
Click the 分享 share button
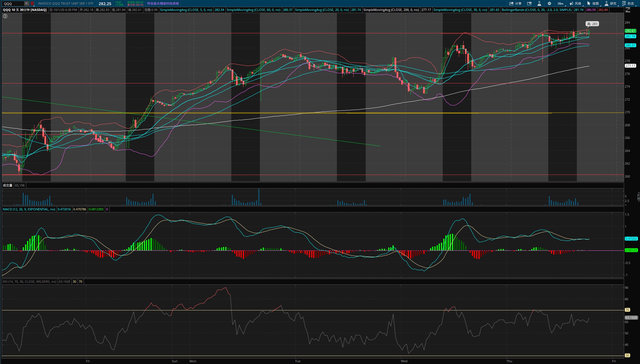click(515, 3)
